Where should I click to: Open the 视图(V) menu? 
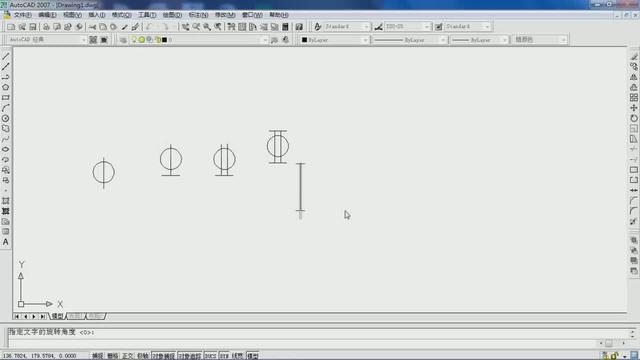coord(72,15)
